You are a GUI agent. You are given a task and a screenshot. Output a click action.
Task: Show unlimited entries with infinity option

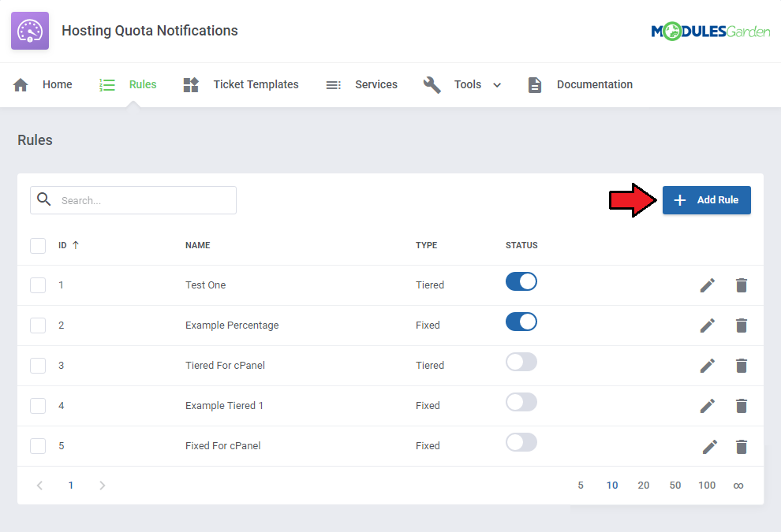738,485
